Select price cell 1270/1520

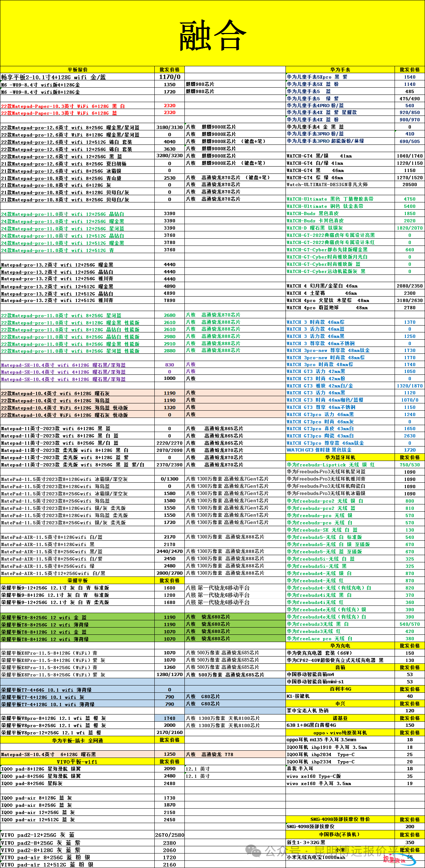[x=410, y=178]
